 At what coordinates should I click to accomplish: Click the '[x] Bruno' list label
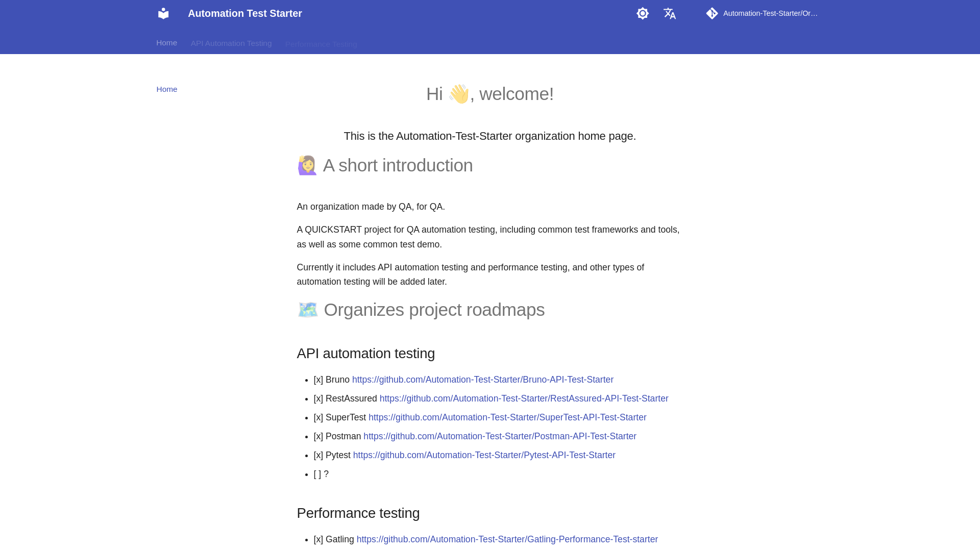pos(332,380)
